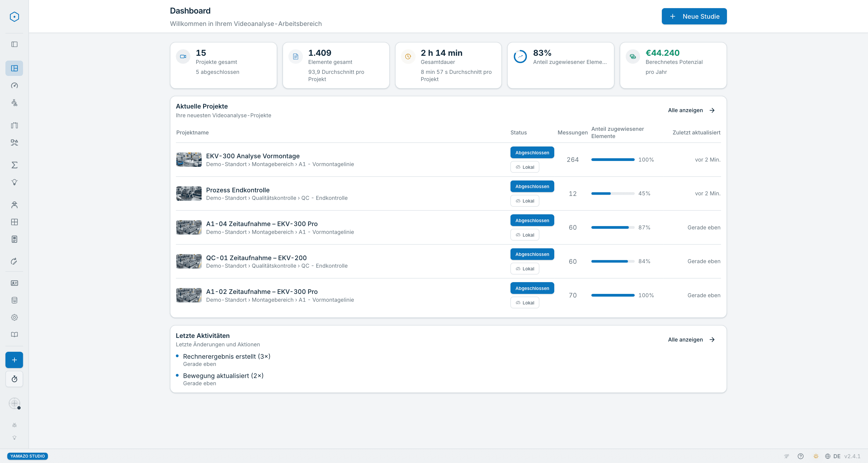This screenshot has height=463, width=868.
Task: Click thumbnail of QC-01 Zeitaufnahme
Action: tap(189, 261)
